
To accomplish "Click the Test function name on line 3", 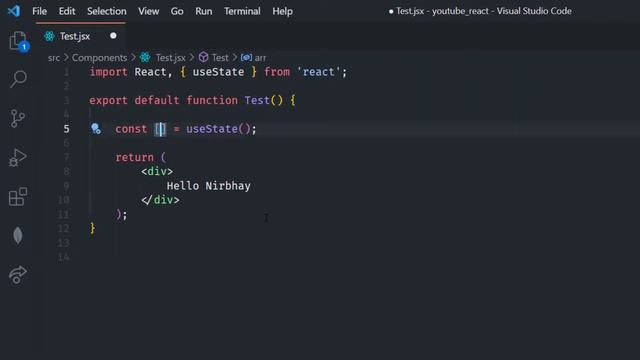I will click(x=257, y=100).
